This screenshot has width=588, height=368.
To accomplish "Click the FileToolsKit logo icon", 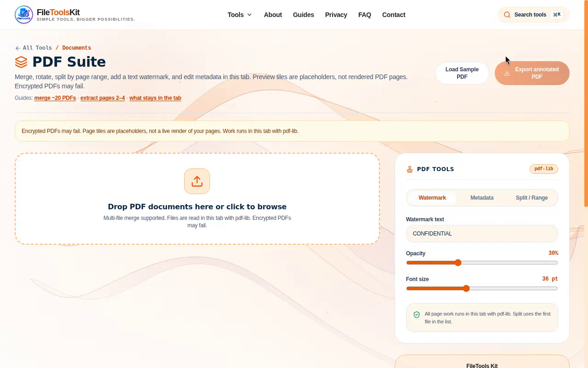I will coord(24,15).
